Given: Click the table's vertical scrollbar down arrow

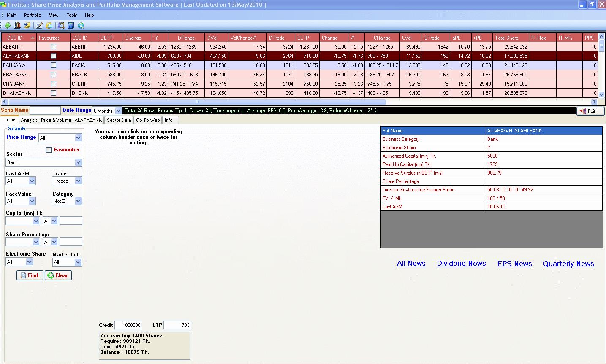Looking at the screenshot, I should (601, 94).
